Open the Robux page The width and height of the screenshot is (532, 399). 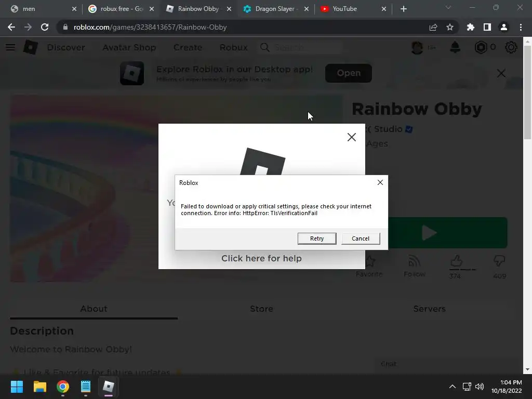233,47
